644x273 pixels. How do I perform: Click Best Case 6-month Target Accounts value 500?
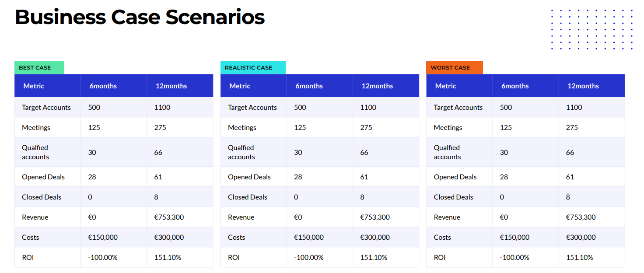94,107
